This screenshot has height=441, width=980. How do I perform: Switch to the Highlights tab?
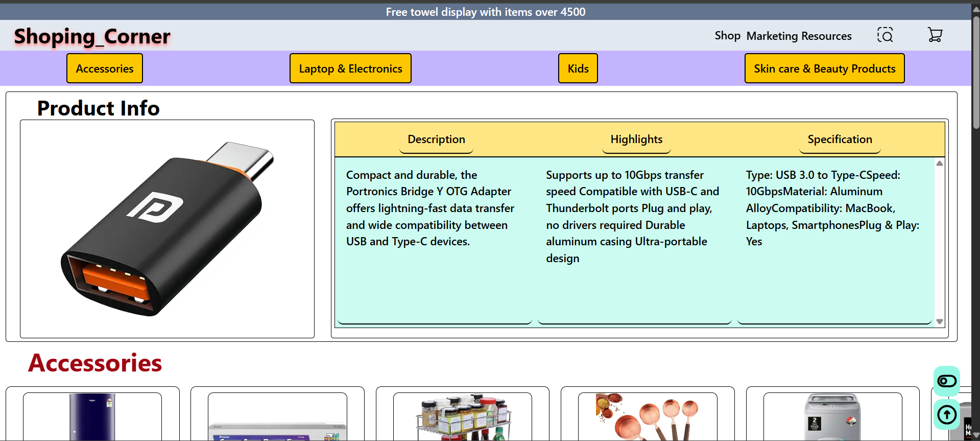(x=636, y=140)
